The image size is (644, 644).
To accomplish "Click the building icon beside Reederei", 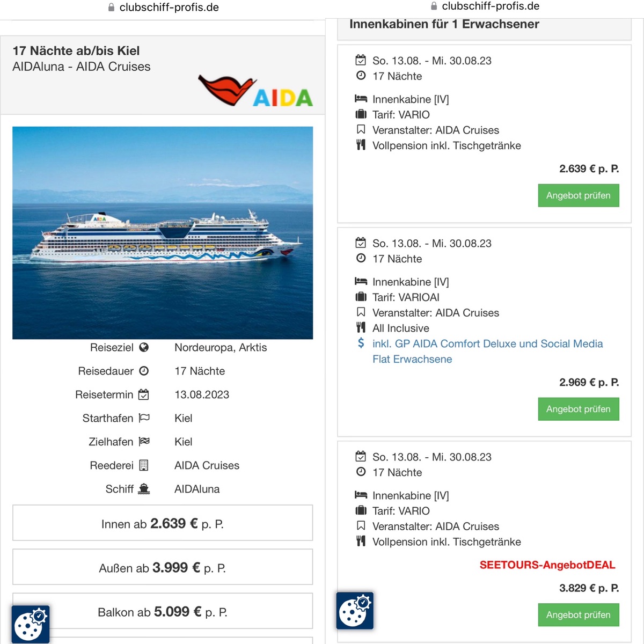I will pyautogui.click(x=144, y=465).
